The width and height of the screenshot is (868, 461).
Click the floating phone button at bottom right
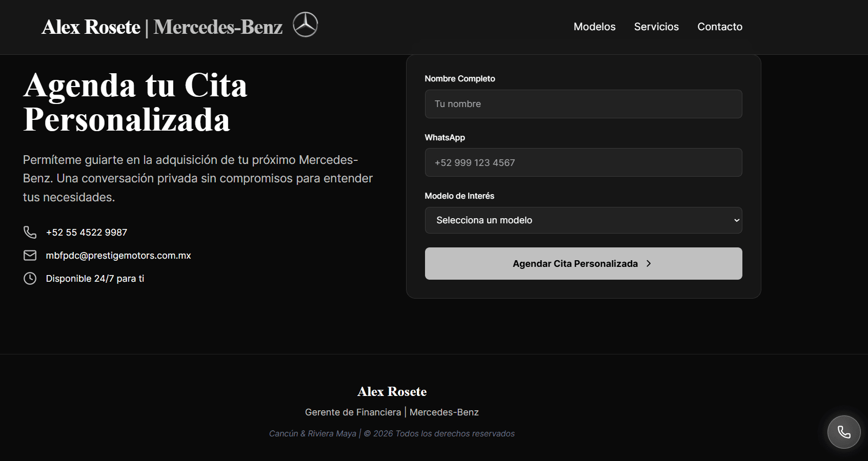pos(843,432)
